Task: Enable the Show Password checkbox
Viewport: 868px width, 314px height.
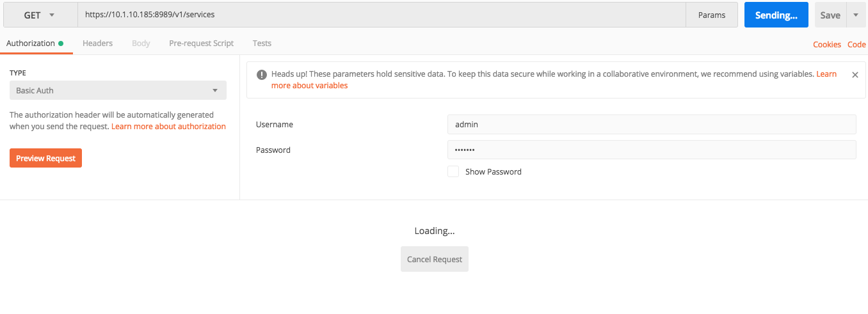Action: [x=453, y=171]
